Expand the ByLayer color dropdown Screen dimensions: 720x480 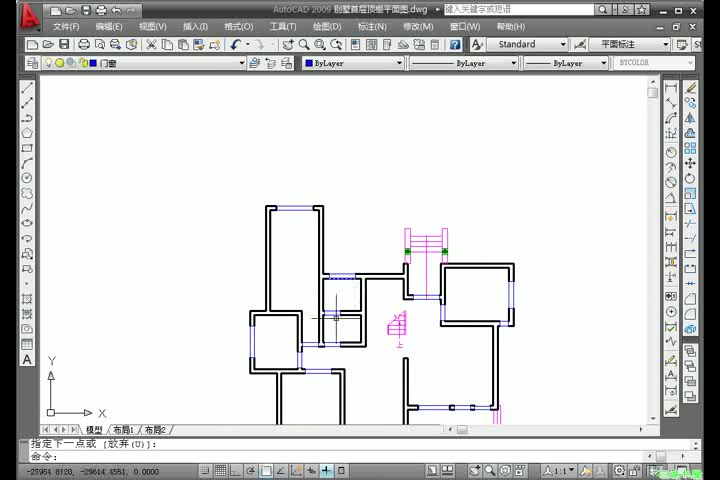[353, 63]
